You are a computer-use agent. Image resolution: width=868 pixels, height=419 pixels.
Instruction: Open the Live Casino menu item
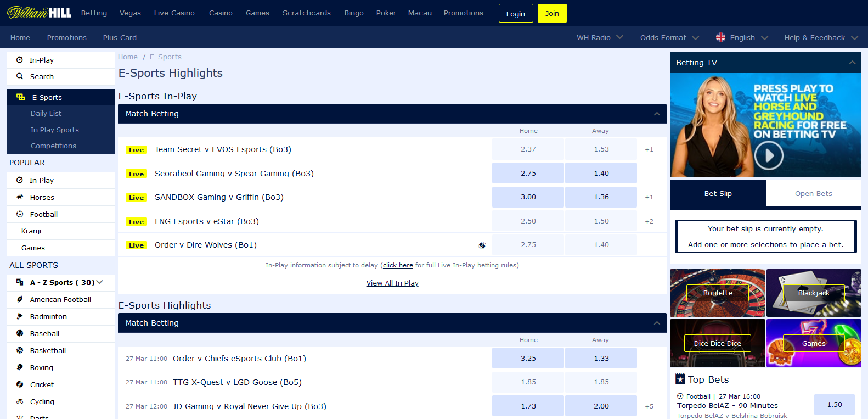174,13
